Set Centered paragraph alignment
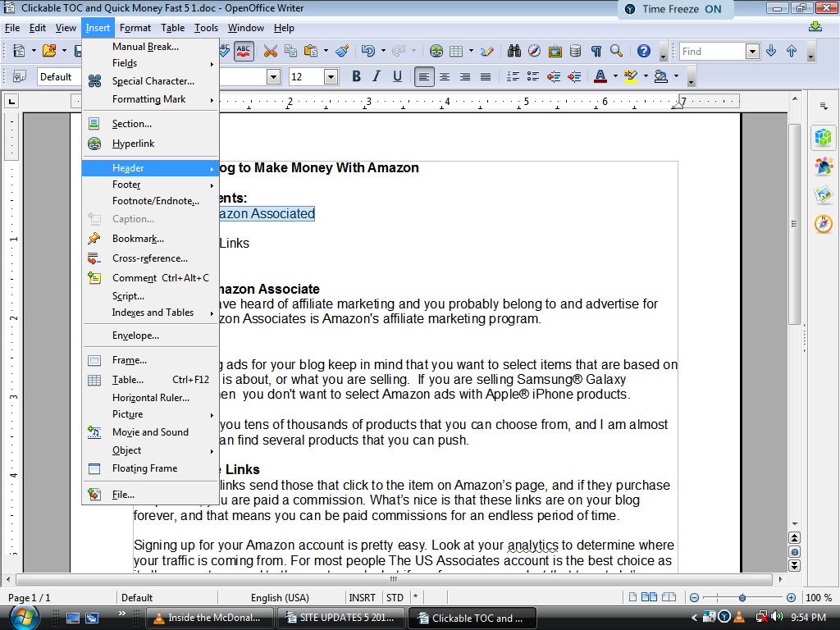Image resolution: width=840 pixels, height=630 pixels. pyautogui.click(x=444, y=76)
